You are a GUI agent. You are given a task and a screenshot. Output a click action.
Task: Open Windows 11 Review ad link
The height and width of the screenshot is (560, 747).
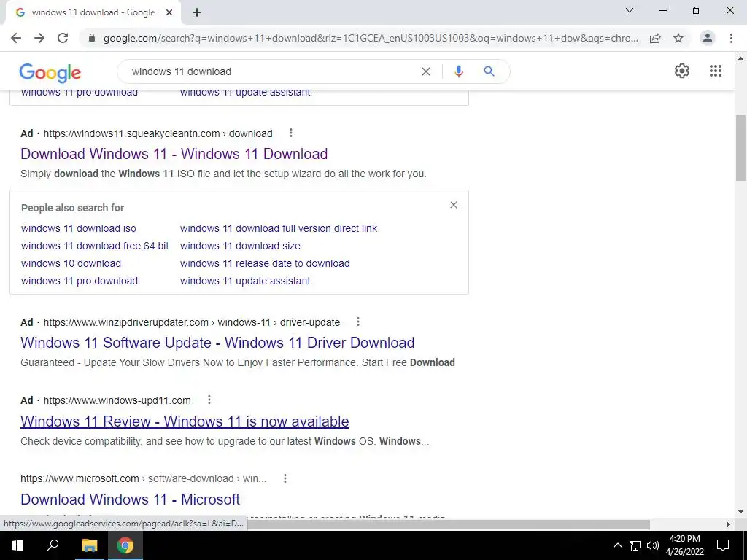185,421
